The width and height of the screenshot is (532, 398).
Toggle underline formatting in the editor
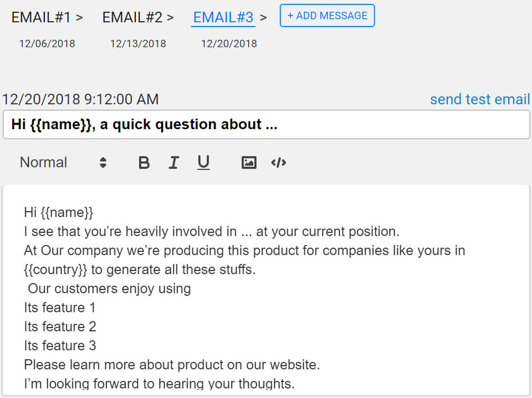[203, 162]
